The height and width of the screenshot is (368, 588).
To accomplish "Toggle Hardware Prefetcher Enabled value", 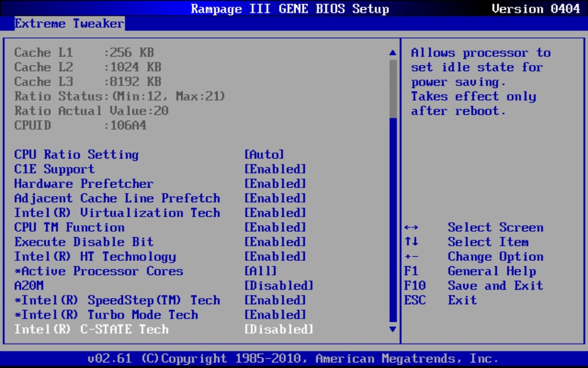I will (x=275, y=184).
